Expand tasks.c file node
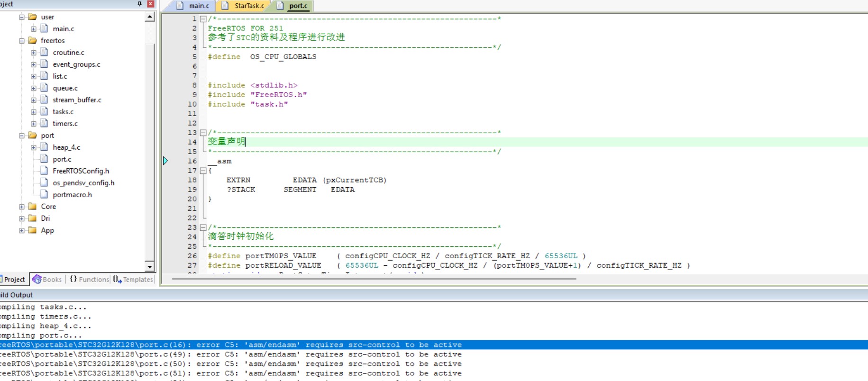 34,112
